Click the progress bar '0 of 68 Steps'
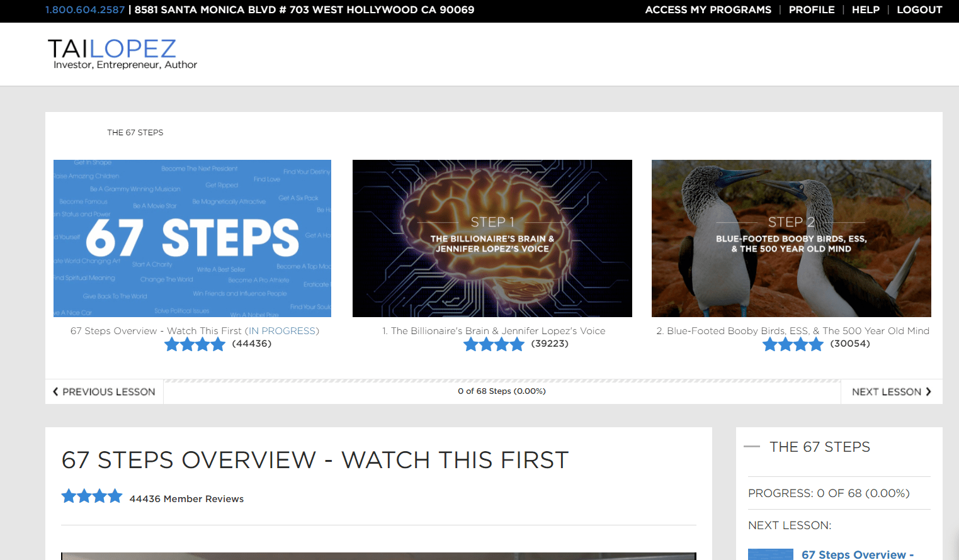 tap(502, 391)
